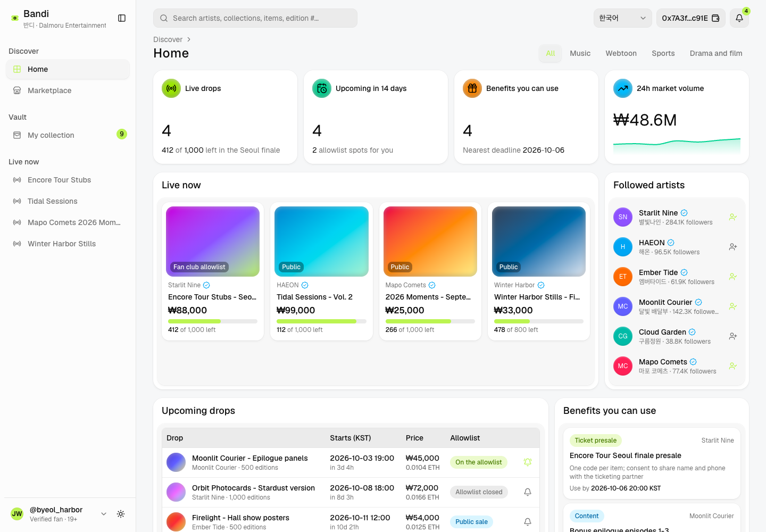Viewport: 766px width, 532px height.
Task: Open Winter Harbor Stills in sidebar
Action: [x=68, y=244]
